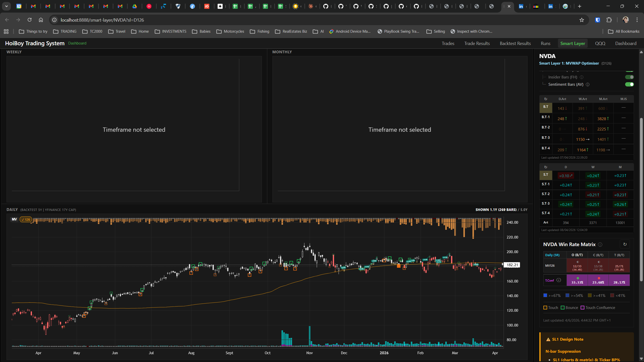Screen dimensions: 644x362
Task: Open the INVESTMENTS bookmark folder
Action: pos(171,31)
